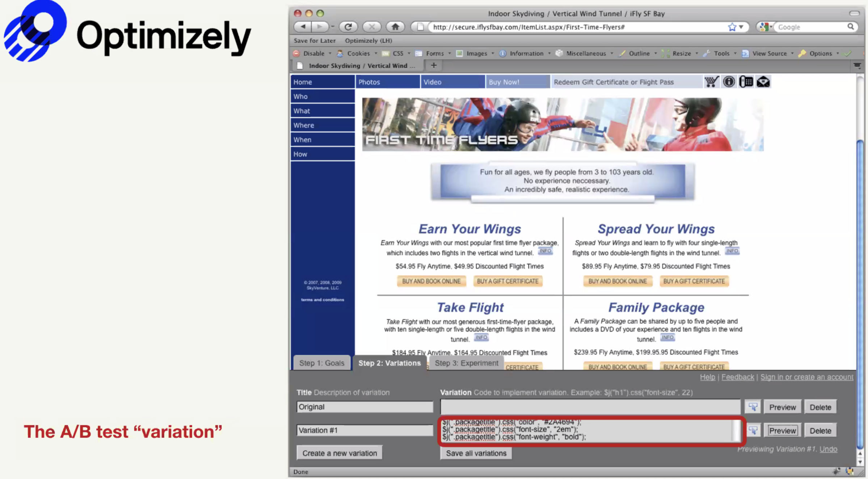The width and height of the screenshot is (868, 479).
Task: Switch to Step 1: Goals tab
Action: (321, 363)
